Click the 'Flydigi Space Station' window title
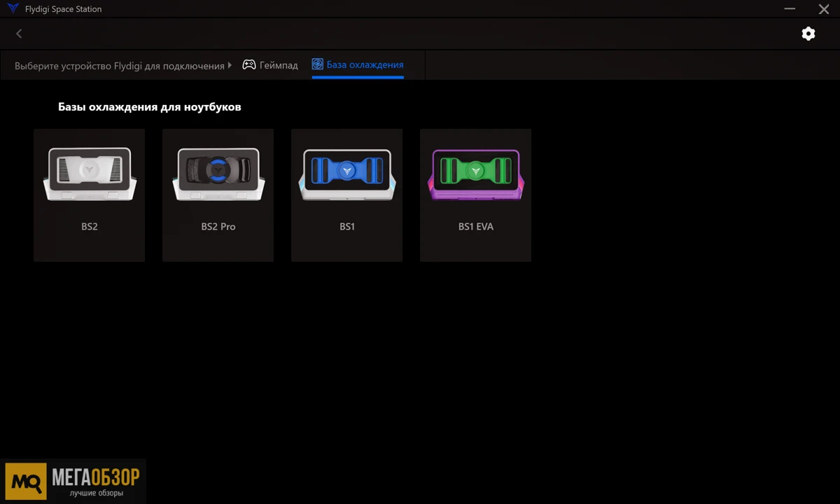 coord(64,9)
